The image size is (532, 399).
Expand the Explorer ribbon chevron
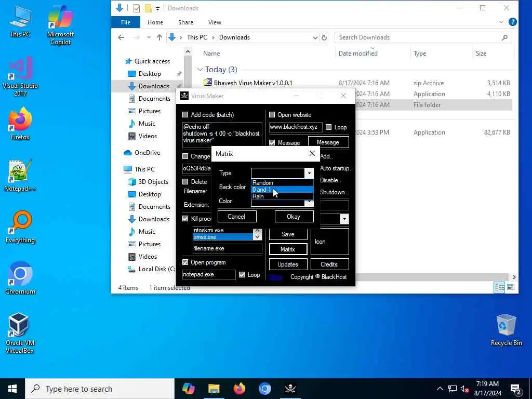click(501, 22)
